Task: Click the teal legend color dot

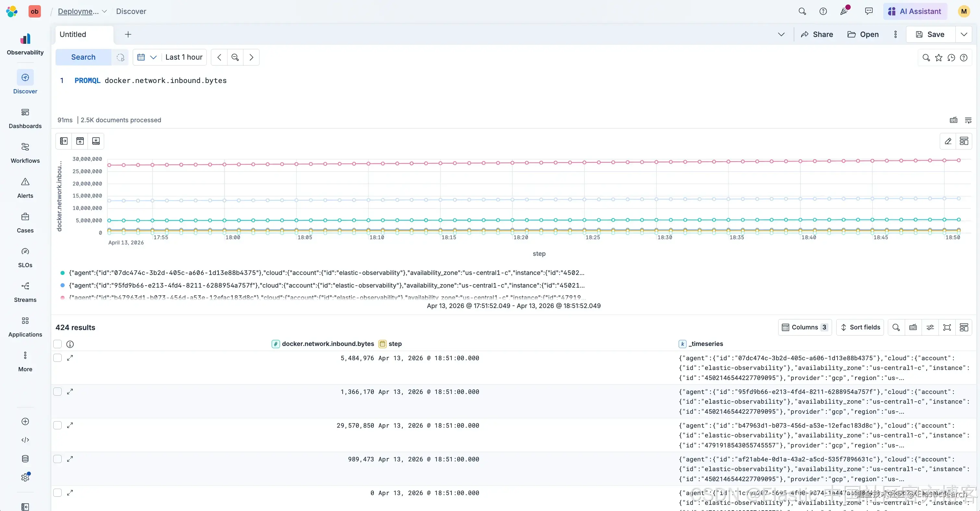Action: click(x=62, y=273)
